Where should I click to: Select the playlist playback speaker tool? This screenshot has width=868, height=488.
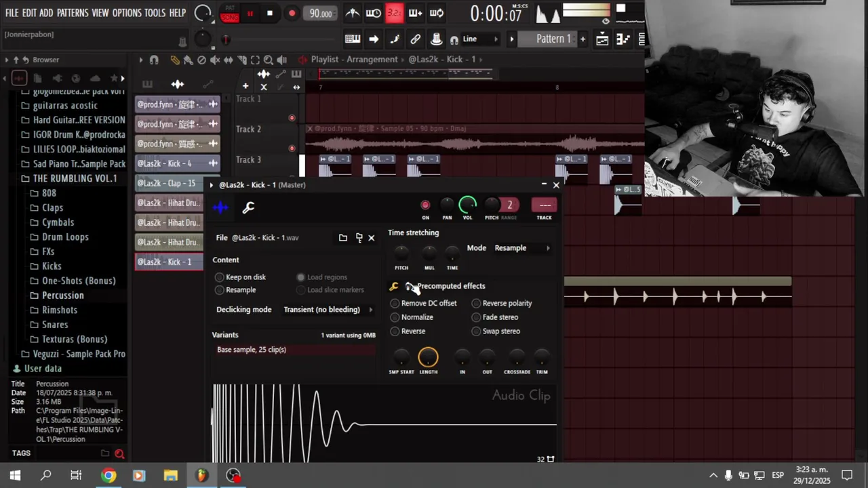(x=282, y=60)
